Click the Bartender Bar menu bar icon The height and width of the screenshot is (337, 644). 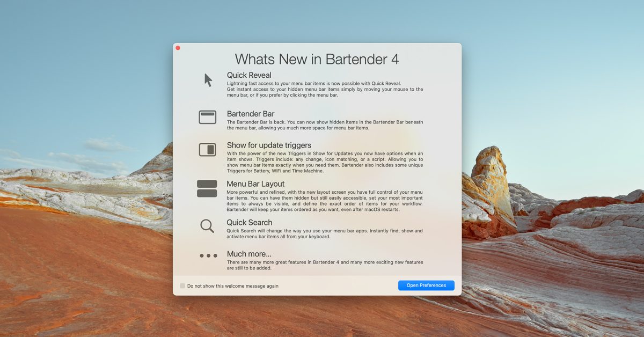click(207, 117)
